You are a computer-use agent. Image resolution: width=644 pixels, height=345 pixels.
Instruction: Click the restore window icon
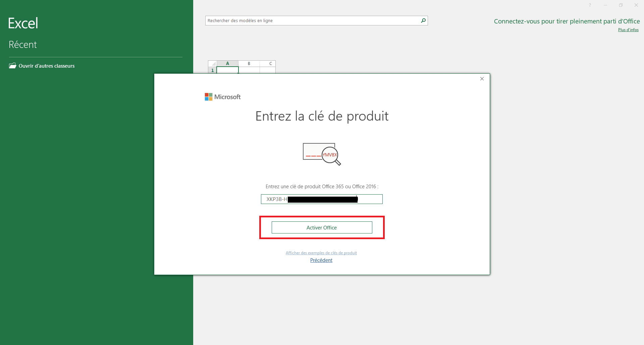tap(621, 5)
